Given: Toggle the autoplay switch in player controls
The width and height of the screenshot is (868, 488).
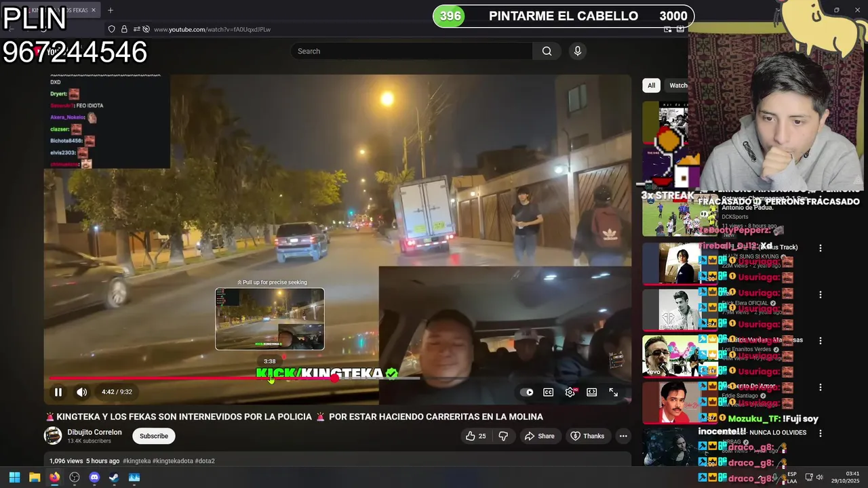Looking at the screenshot, I should 527,392.
